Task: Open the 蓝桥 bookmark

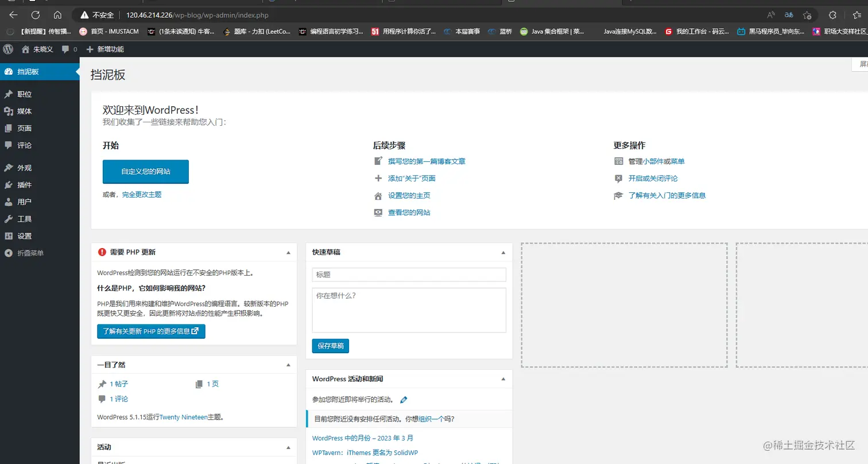Action: coord(499,32)
